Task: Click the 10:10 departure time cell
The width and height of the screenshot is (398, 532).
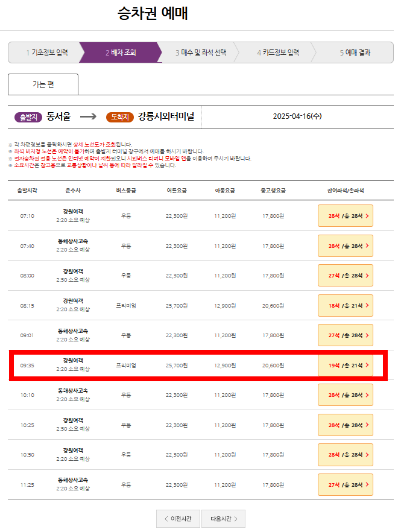Action: [27, 395]
